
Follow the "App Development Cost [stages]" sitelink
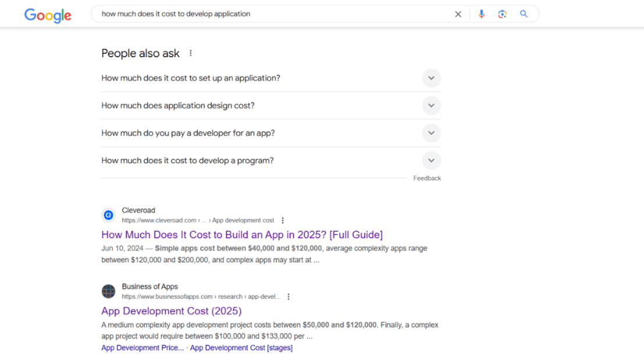coord(241,347)
